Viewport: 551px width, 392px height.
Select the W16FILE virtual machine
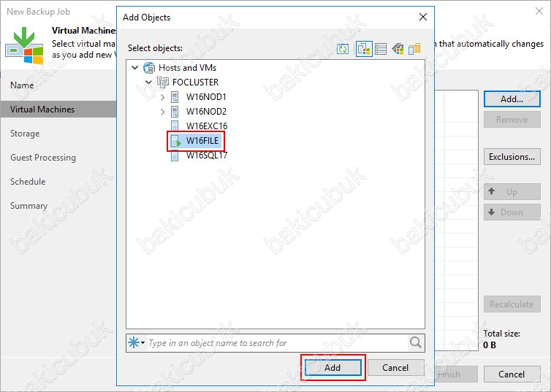202,141
